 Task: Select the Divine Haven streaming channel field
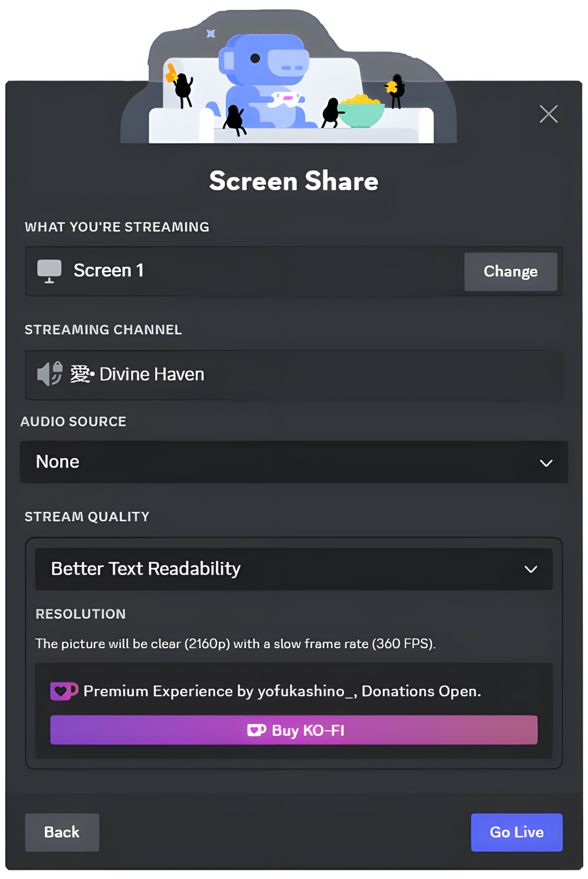click(x=294, y=375)
